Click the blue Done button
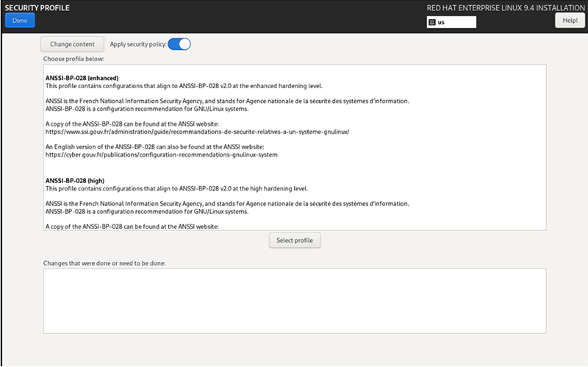The height and width of the screenshot is (367, 588). [20, 21]
